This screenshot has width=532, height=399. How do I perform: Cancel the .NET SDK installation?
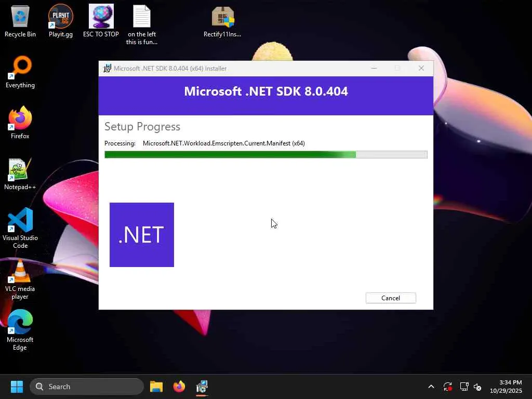point(391,298)
